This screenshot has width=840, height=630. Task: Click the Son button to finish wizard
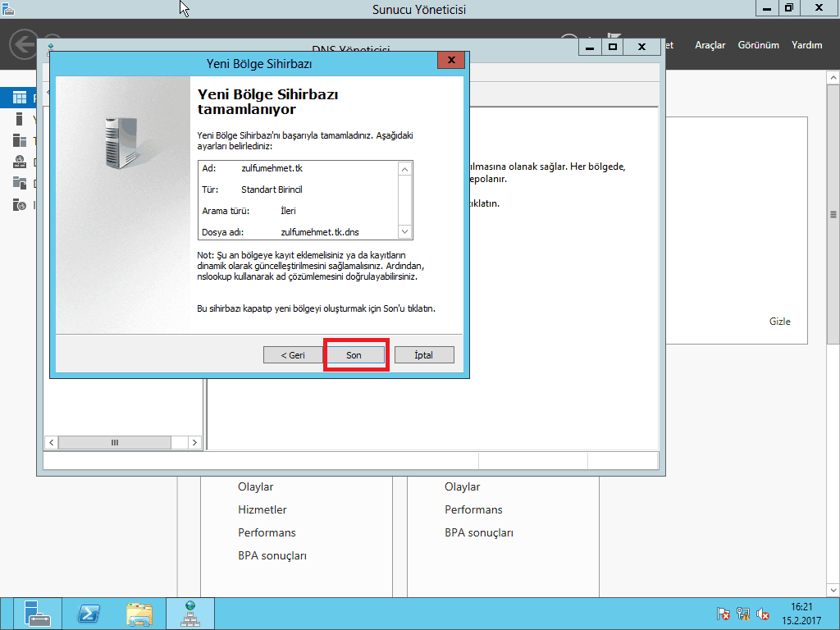[356, 354]
